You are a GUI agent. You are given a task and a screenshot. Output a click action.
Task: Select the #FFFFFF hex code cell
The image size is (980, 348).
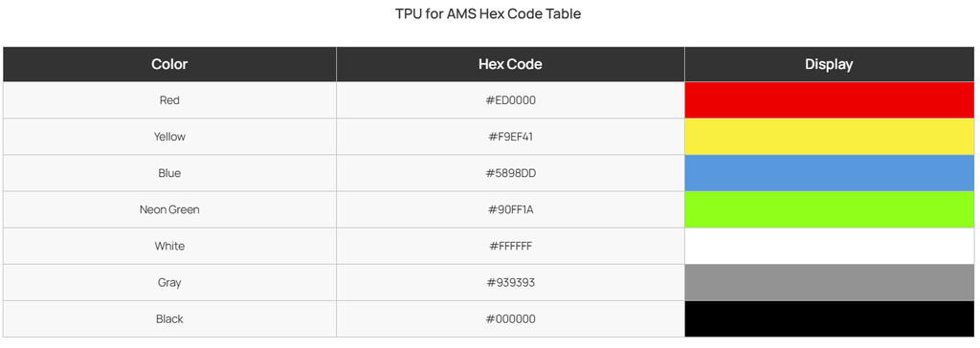[511, 246]
